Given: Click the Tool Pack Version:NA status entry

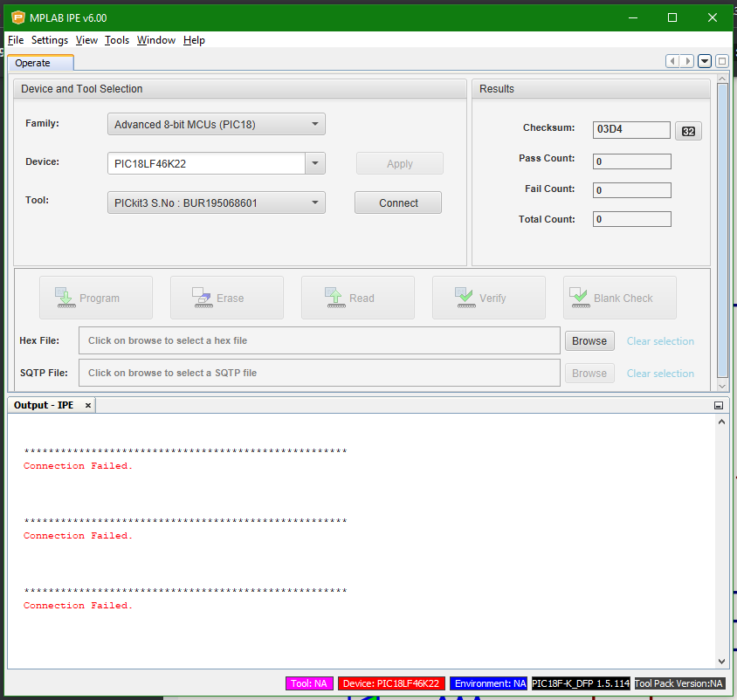Looking at the screenshot, I should (678, 683).
